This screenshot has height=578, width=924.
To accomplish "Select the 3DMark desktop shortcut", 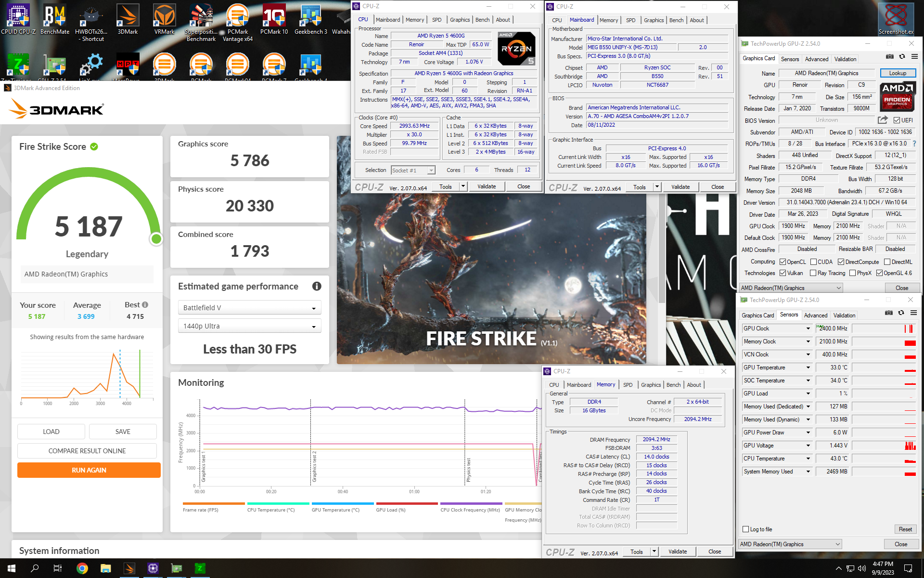I will pyautogui.click(x=128, y=19).
